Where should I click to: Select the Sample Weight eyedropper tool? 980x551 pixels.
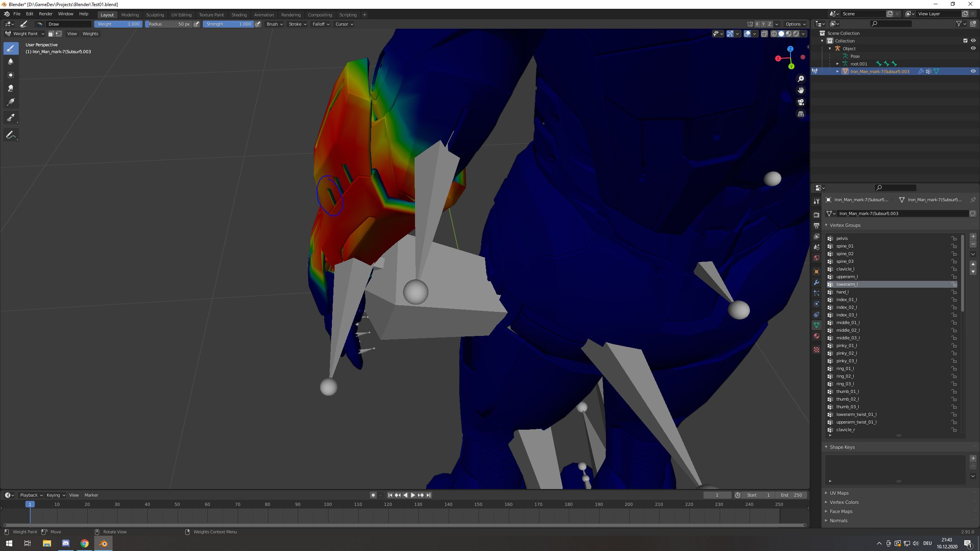pyautogui.click(x=11, y=118)
